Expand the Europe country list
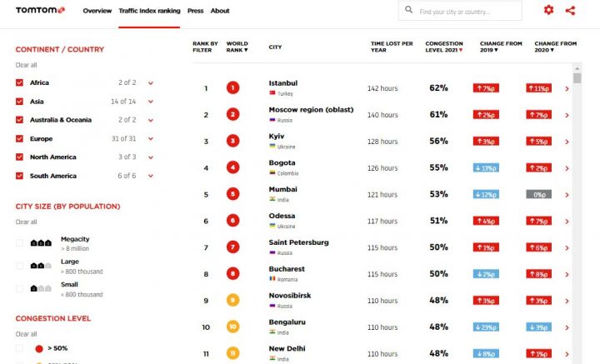The width and height of the screenshot is (600, 364). [x=151, y=139]
